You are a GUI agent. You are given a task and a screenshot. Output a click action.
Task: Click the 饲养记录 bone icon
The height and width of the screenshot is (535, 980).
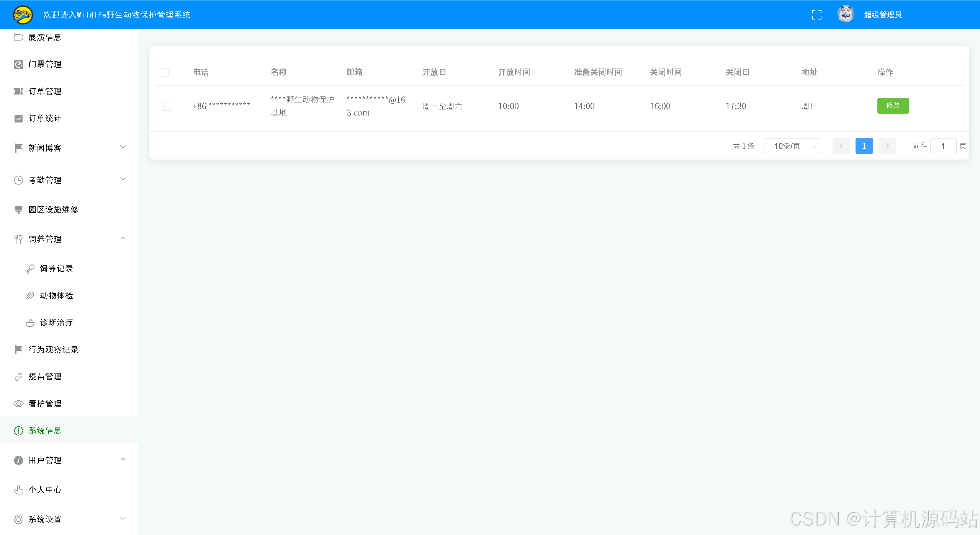(30, 269)
